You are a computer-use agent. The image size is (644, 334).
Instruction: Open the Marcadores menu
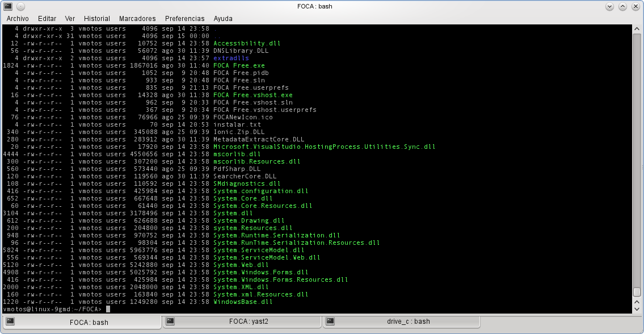(137, 18)
